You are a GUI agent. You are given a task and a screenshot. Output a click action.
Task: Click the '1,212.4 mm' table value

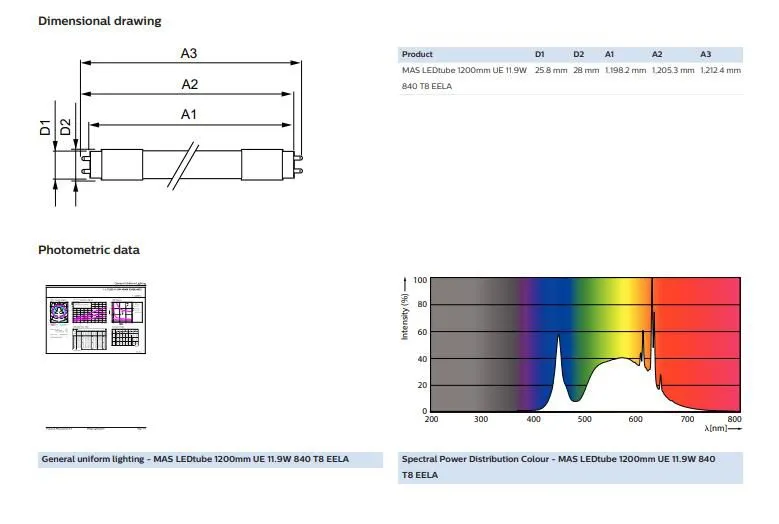720,71
